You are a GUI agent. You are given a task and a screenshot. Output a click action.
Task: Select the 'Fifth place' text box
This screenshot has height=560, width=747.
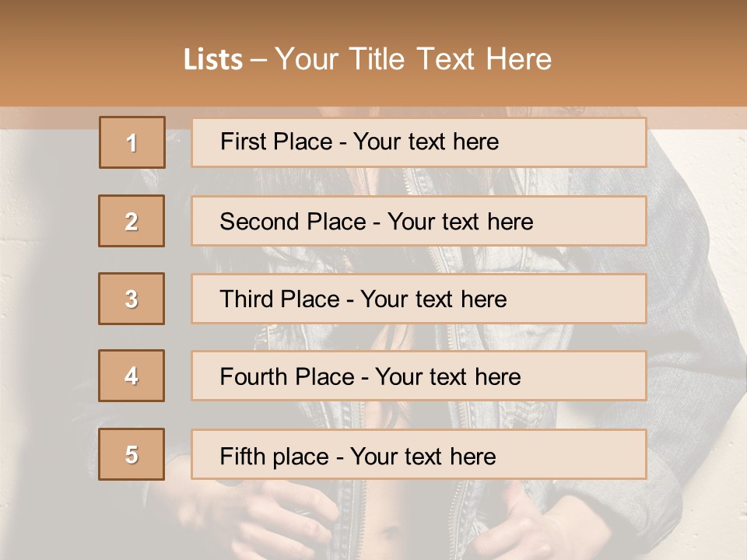(419, 454)
